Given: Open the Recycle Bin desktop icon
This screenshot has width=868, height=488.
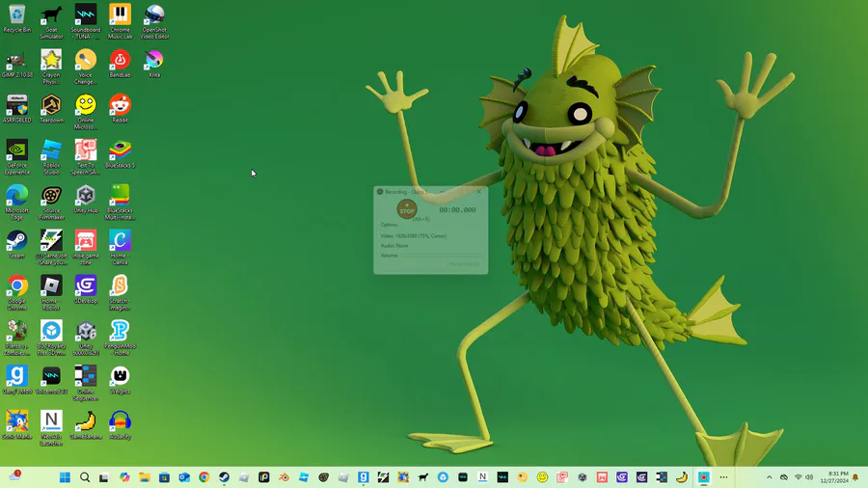Looking at the screenshot, I should [17, 19].
